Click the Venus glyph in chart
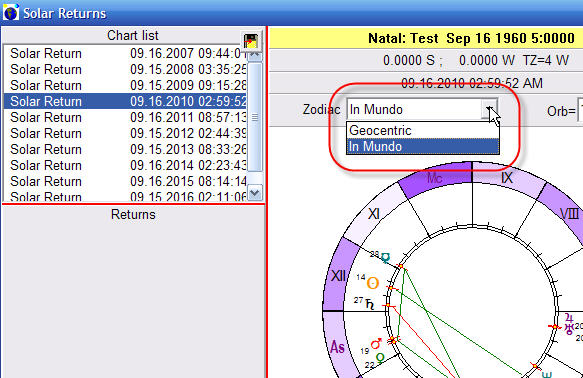Screen dimensions: 583x378 pos(380,359)
